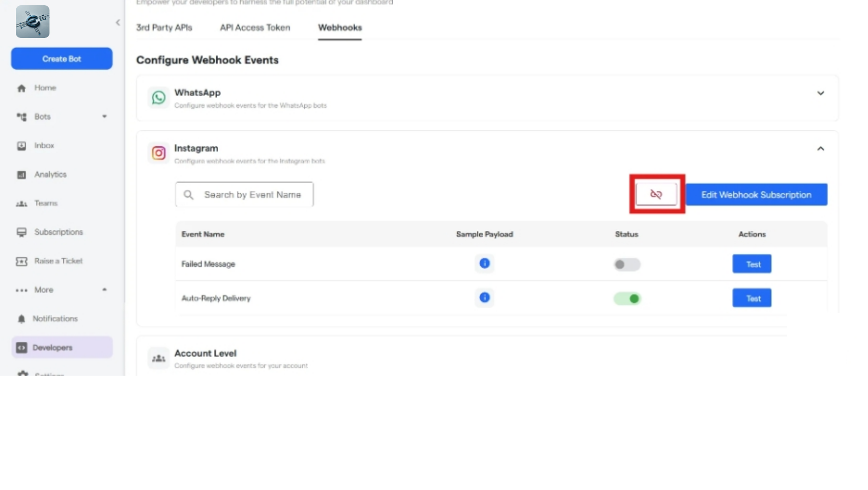Click the Raise a Ticket icon

click(x=21, y=261)
